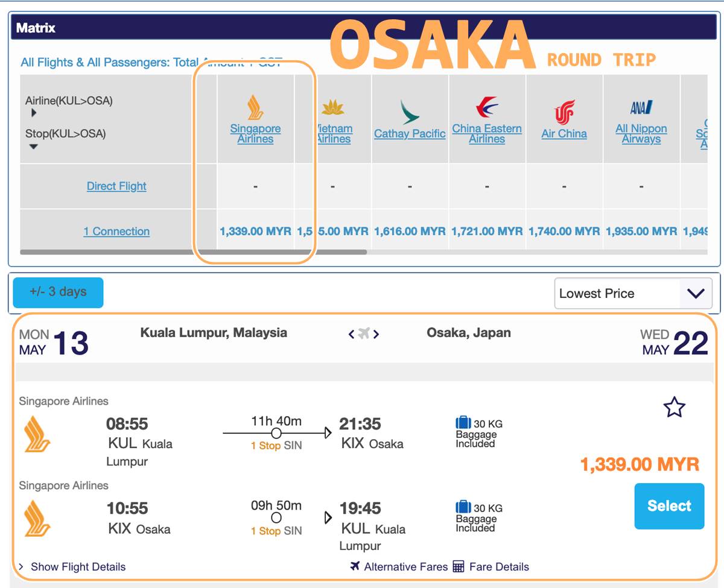The width and height of the screenshot is (724, 588).
Task: Click the Fare Details calculator icon
Action: pyautogui.click(x=459, y=566)
